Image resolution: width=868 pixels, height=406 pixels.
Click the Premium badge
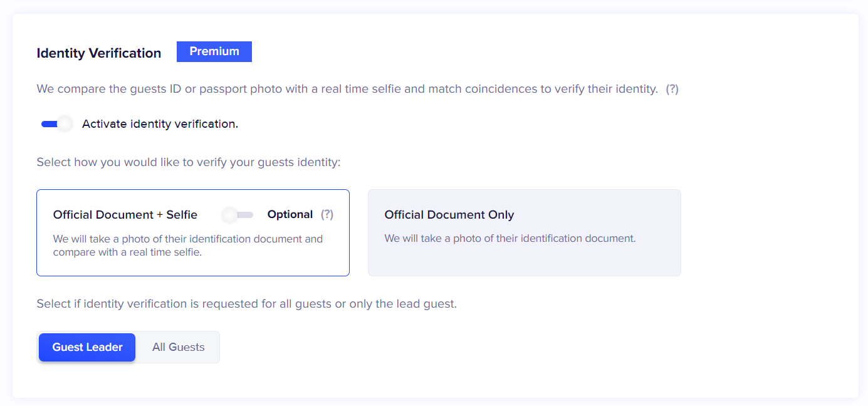pyautogui.click(x=214, y=51)
